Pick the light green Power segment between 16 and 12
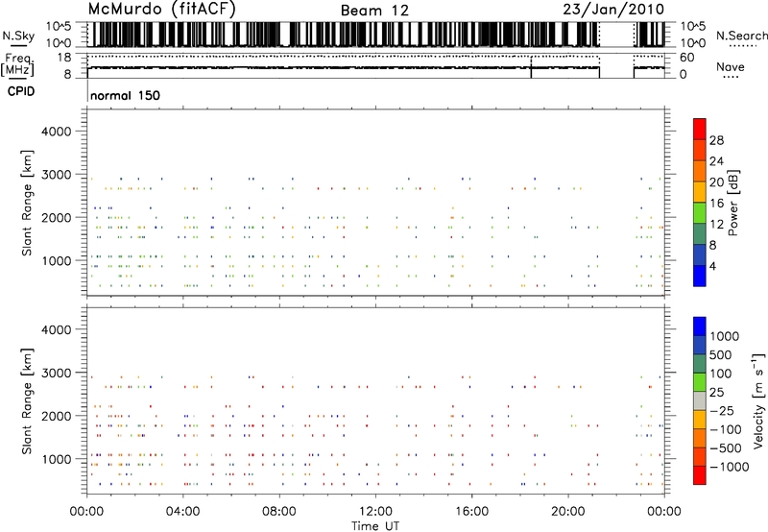Screen dimensions: 768x532 tap(700, 213)
